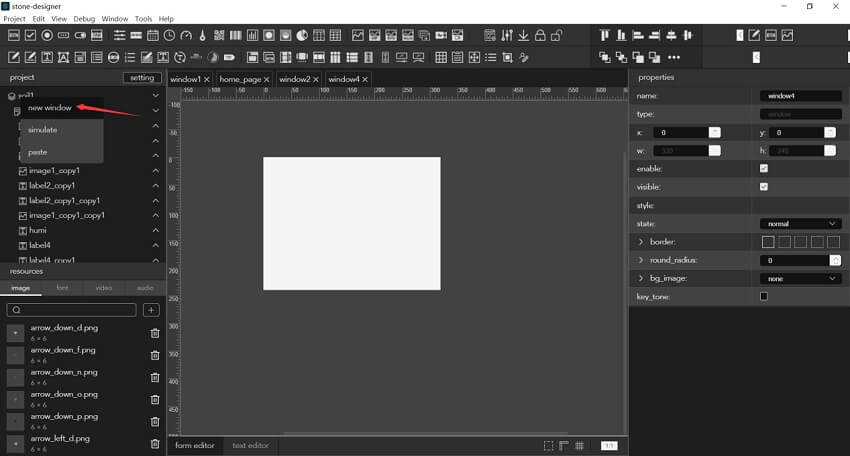Delete arrow_down_d.png with its trash icon
The width and height of the screenshot is (850, 456).
tap(155, 333)
